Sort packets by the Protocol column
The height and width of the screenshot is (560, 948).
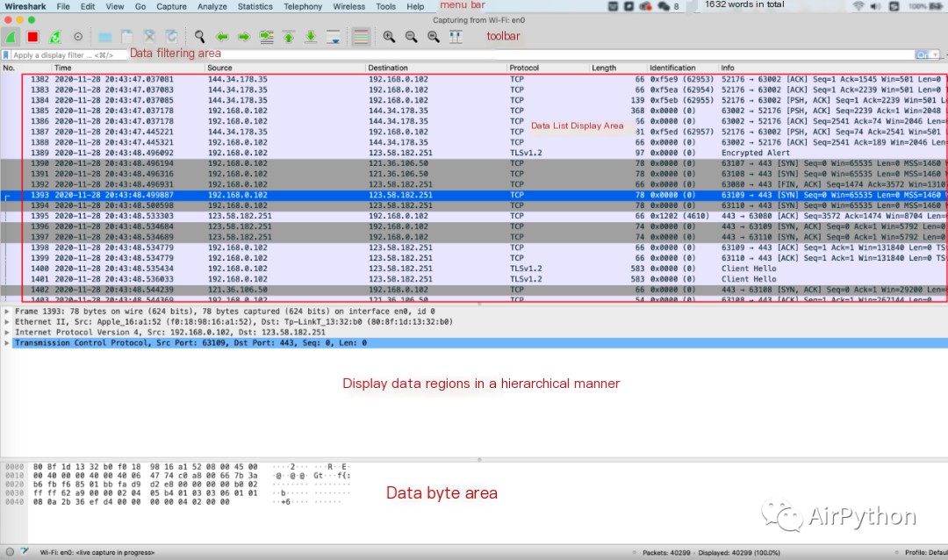coord(547,68)
